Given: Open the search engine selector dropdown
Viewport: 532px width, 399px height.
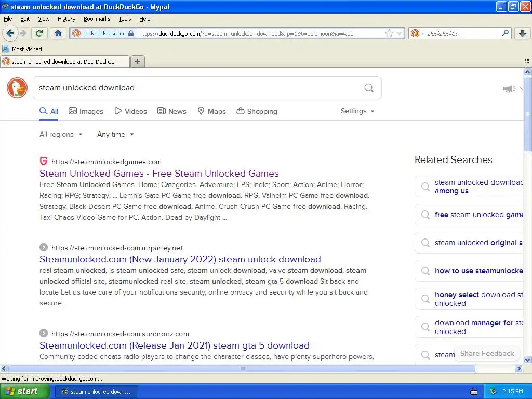Looking at the screenshot, I should coord(417,33).
